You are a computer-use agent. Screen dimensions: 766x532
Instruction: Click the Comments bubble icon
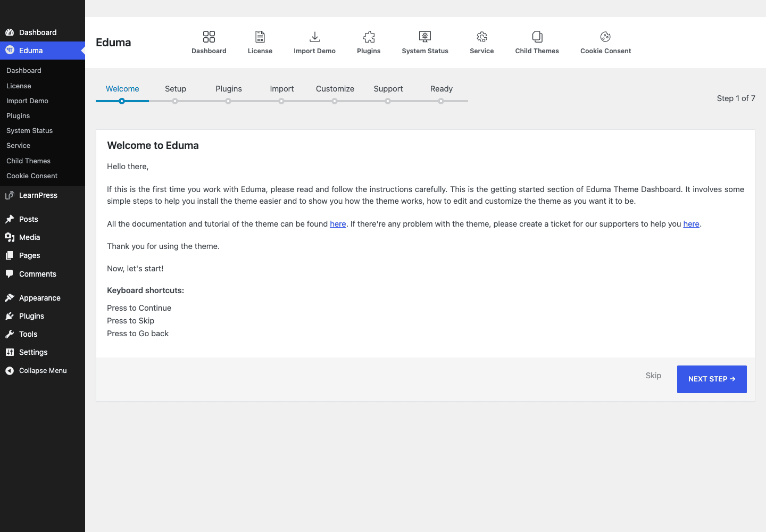pos(10,274)
